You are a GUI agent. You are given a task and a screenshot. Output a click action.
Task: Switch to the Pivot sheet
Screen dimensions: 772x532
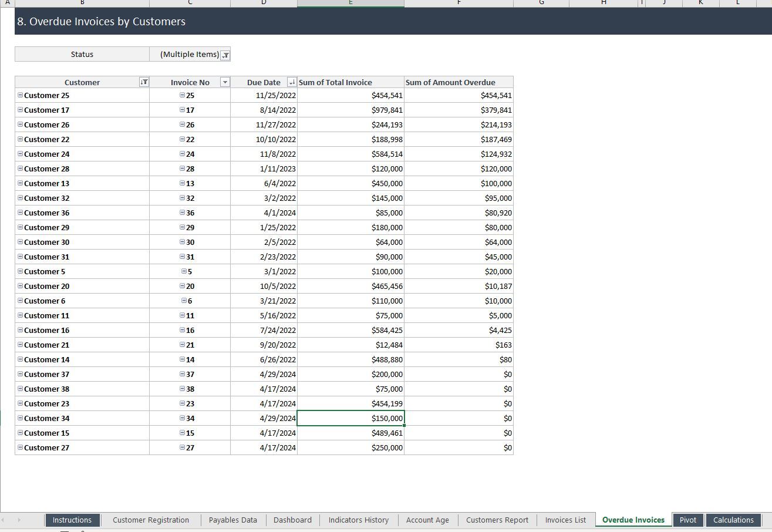pyautogui.click(x=688, y=520)
